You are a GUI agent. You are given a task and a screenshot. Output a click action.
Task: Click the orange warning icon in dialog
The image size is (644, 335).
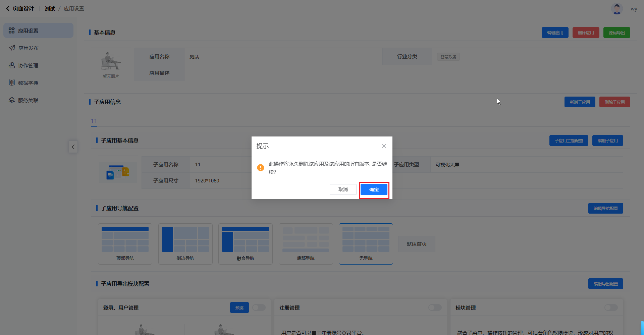pyautogui.click(x=261, y=168)
